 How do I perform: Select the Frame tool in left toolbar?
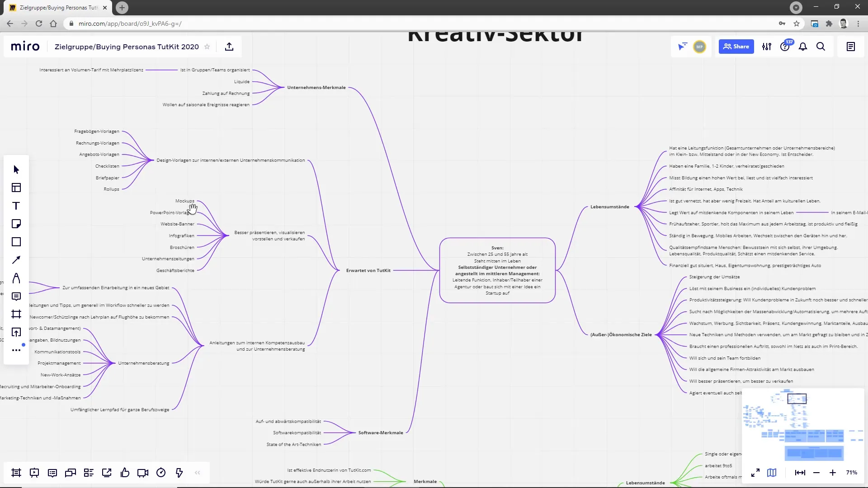(x=16, y=314)
